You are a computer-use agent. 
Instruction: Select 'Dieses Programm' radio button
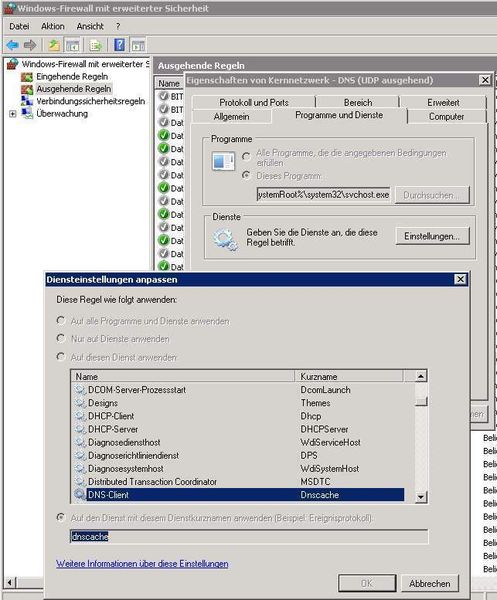point(246,176)
